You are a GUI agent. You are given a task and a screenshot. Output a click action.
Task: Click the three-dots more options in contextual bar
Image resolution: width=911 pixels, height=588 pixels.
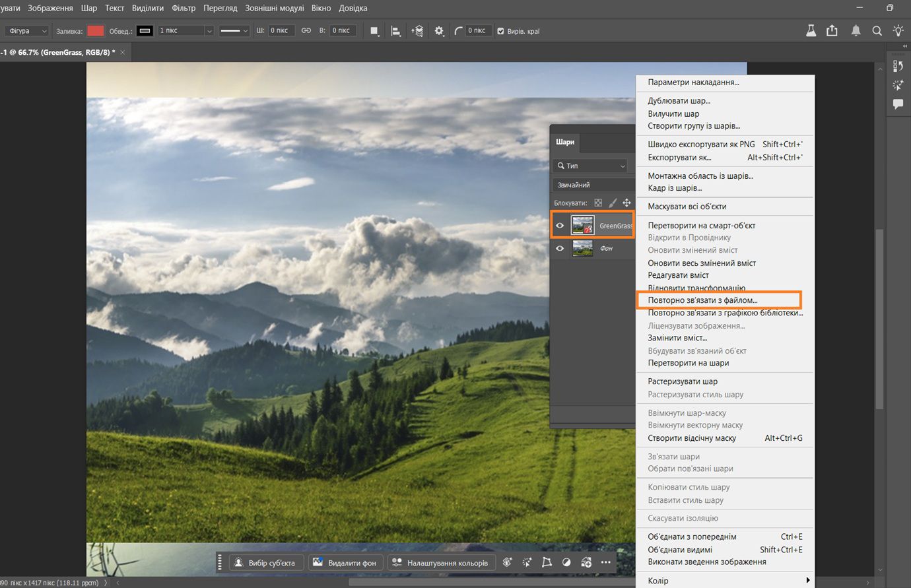pyautogui.click(x=606, y=562)
